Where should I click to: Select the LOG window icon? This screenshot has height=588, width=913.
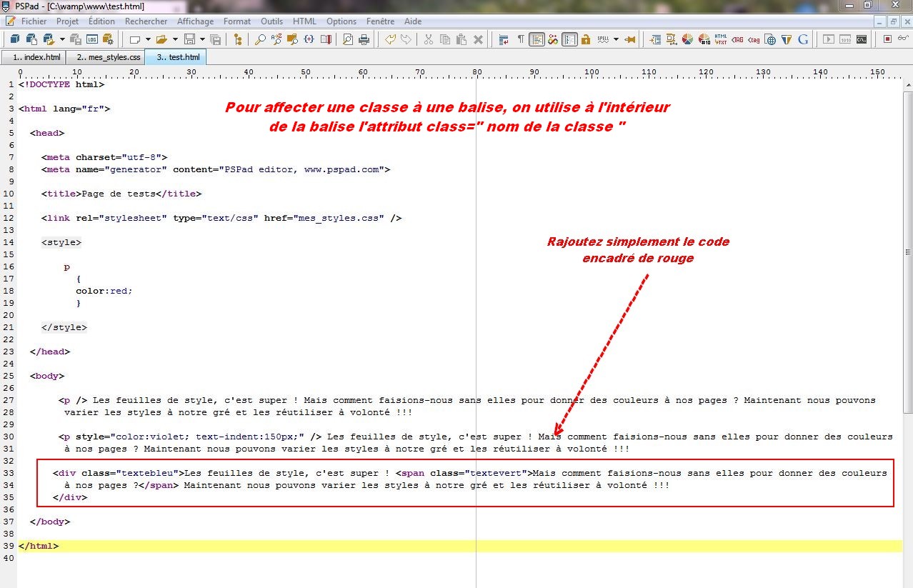pos(92,39)
